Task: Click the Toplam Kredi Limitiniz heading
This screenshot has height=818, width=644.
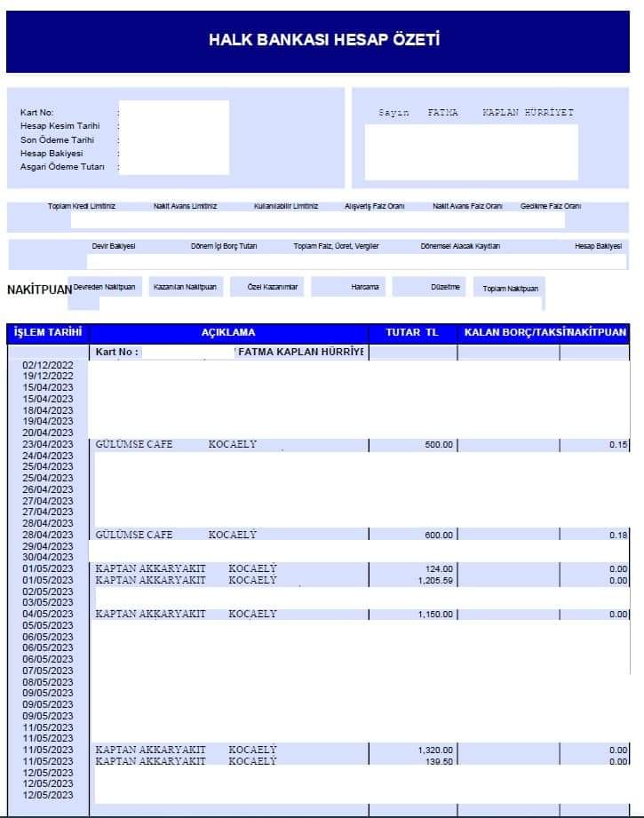Action: 82,206
